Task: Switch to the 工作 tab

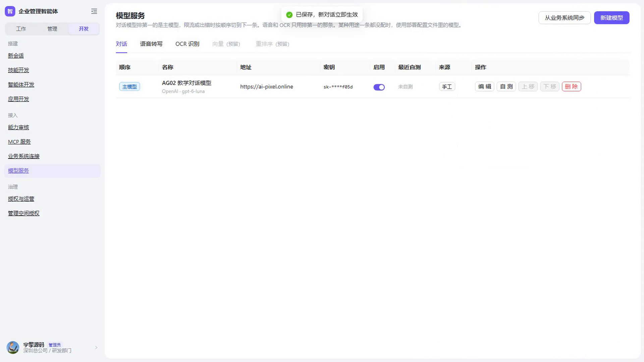Action: tap(21, 29)
